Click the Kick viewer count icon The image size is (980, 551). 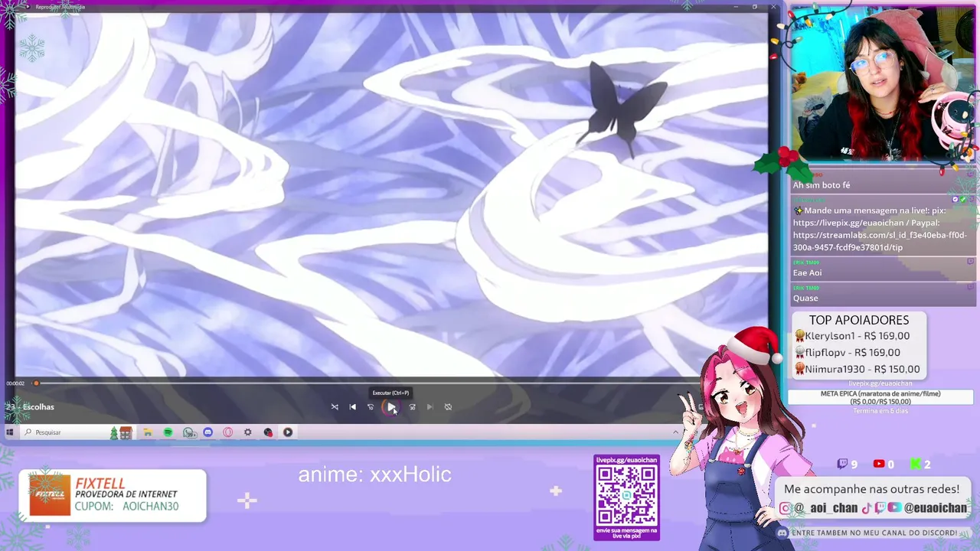click(x=915, y=464)
